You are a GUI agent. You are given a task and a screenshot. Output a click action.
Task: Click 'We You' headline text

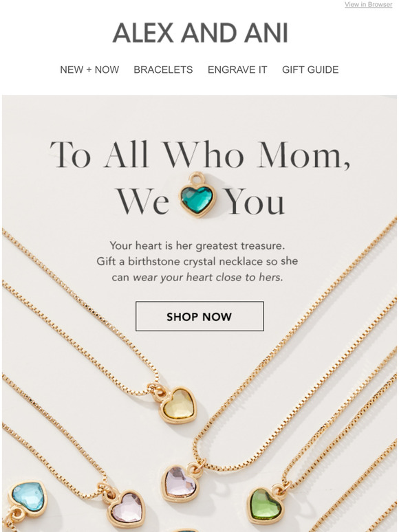pyautogui.click(x=200, y=201)
